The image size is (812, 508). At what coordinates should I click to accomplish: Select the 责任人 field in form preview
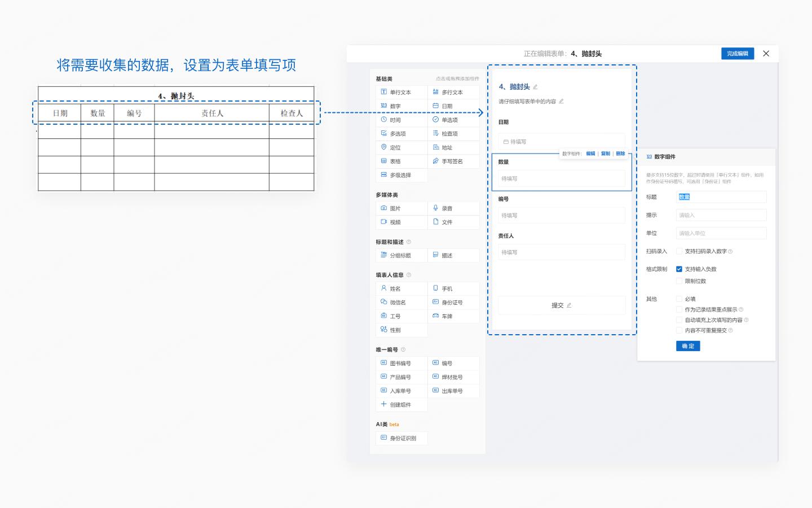click(x=561, y=247)
